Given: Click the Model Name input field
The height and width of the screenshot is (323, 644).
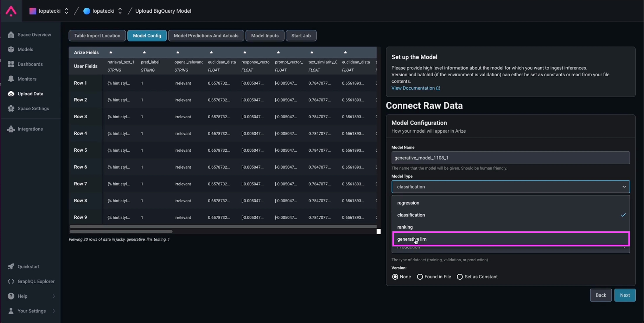Looking at the screenshot, I should [510, 158].
